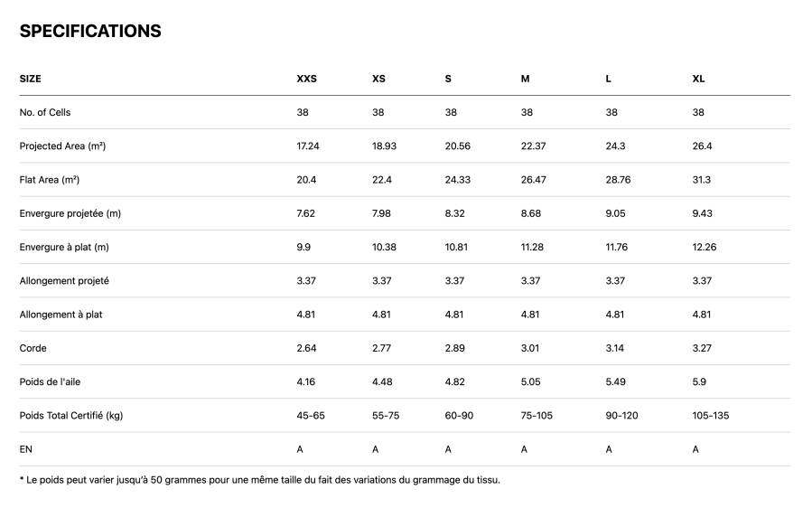Image resolution: width=812 pixels, height=508 pixels.
Task: Select the L size column header
Action: click(609, 79)
